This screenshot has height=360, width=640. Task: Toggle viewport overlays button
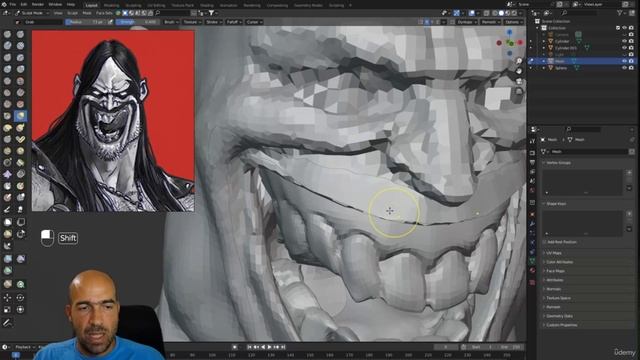tap(471, 13)
